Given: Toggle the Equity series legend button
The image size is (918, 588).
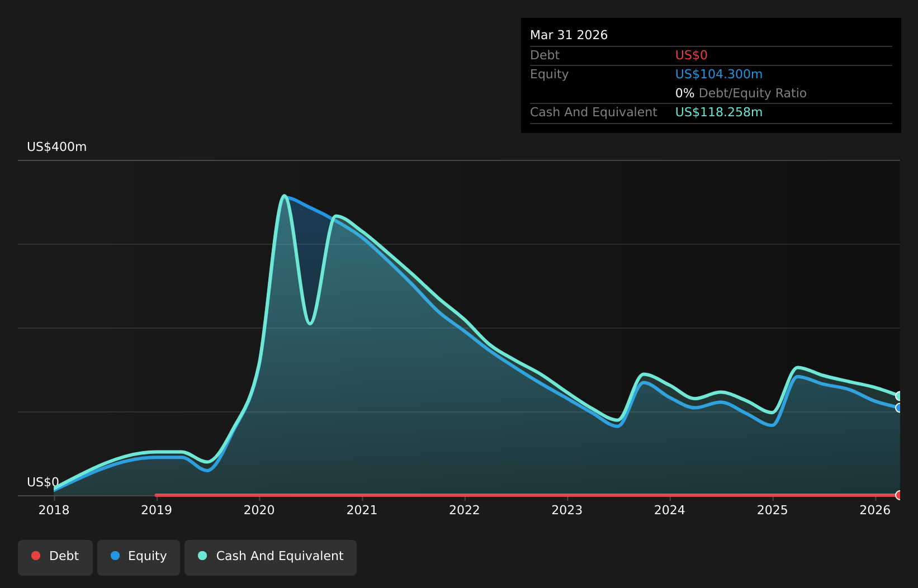Looking at the screenshot, I should coord(139,557).
